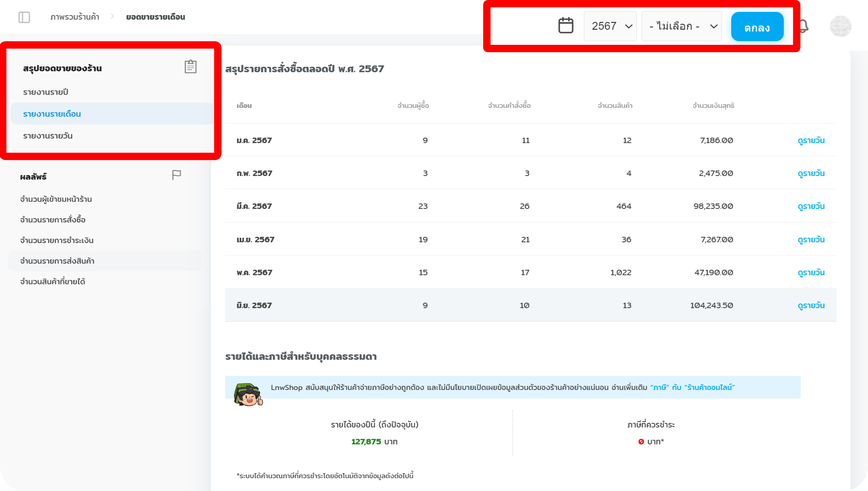
Task: Expand the ไม่เลือก month dropdown
Action: click(681, 26)
